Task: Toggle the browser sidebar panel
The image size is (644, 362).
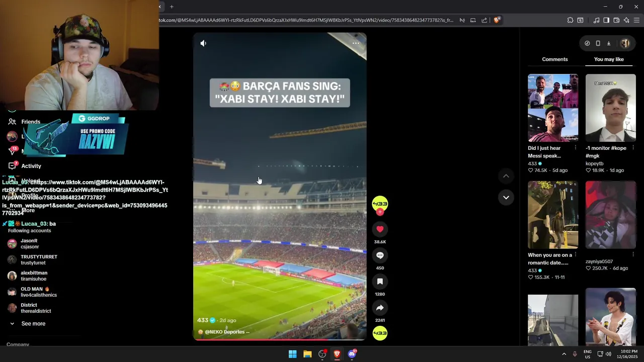Action: [x=606, y=20]
